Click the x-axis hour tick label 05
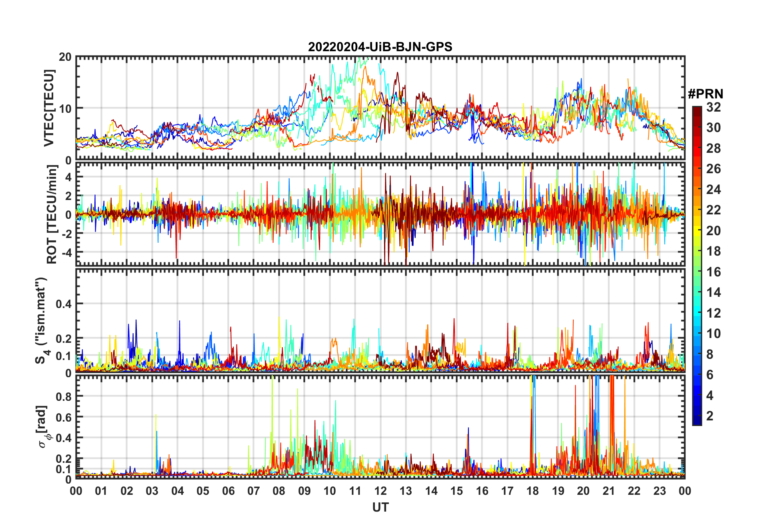This screenshot has height=532, width=761. pyautogui.click(x=203, y=491)
